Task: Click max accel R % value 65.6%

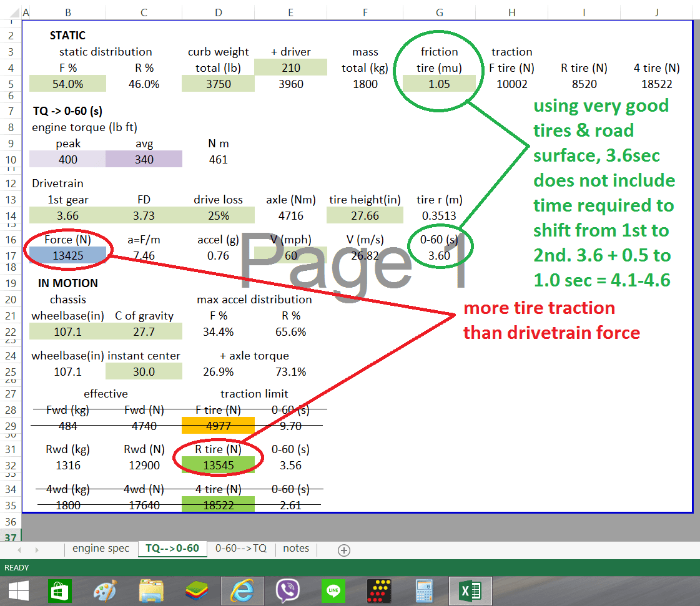Action: pyautogui.click(x=290, y=331)
